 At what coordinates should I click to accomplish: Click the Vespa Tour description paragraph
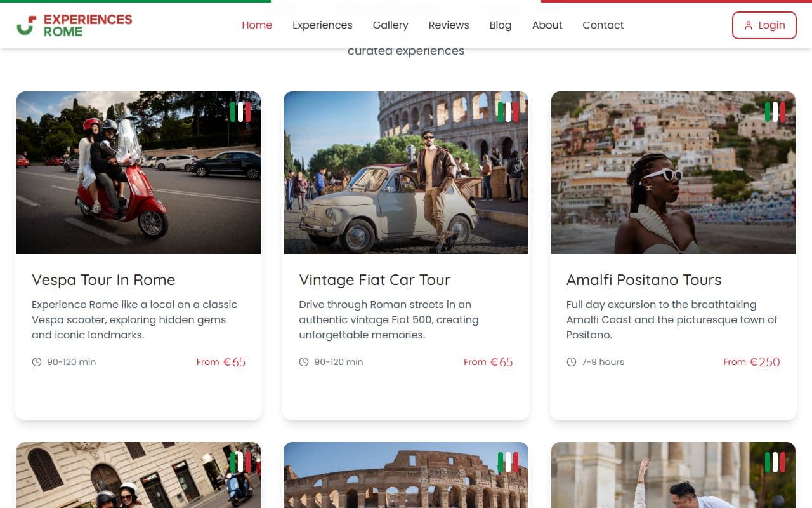(134, 319)
